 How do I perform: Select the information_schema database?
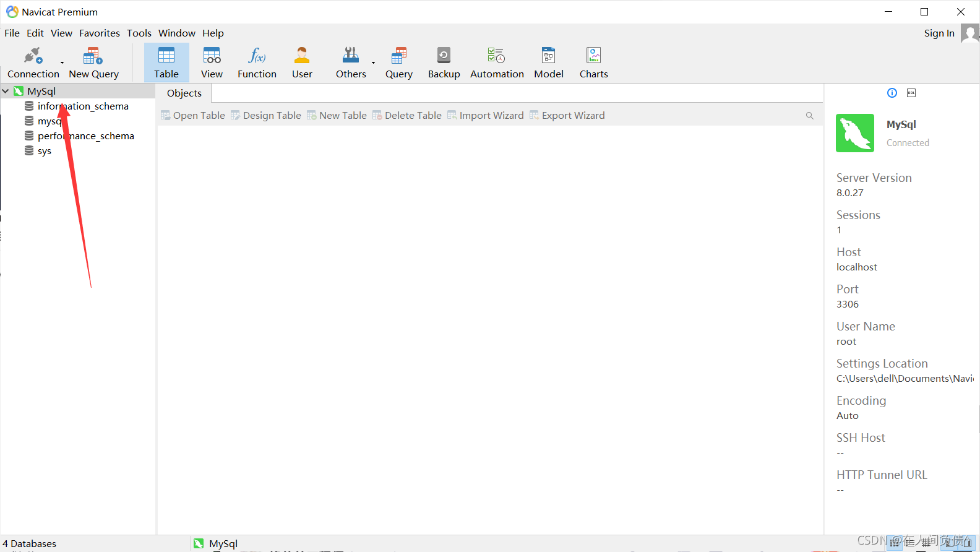[x=83, y=106]
